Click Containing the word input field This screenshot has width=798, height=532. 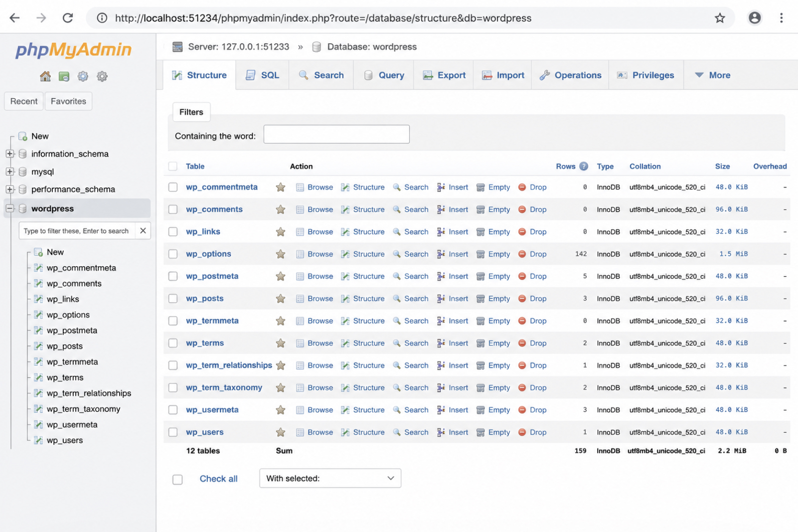tap(336, 134)
